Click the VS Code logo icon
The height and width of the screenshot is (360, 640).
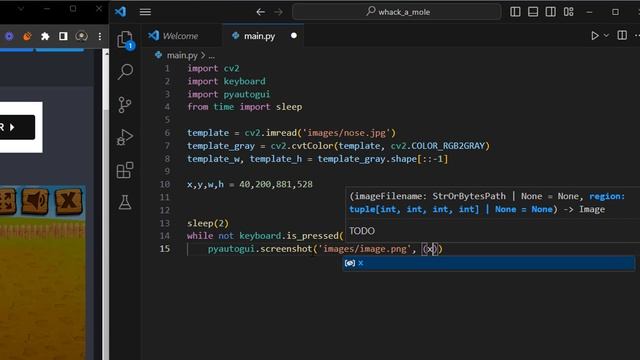120,11
